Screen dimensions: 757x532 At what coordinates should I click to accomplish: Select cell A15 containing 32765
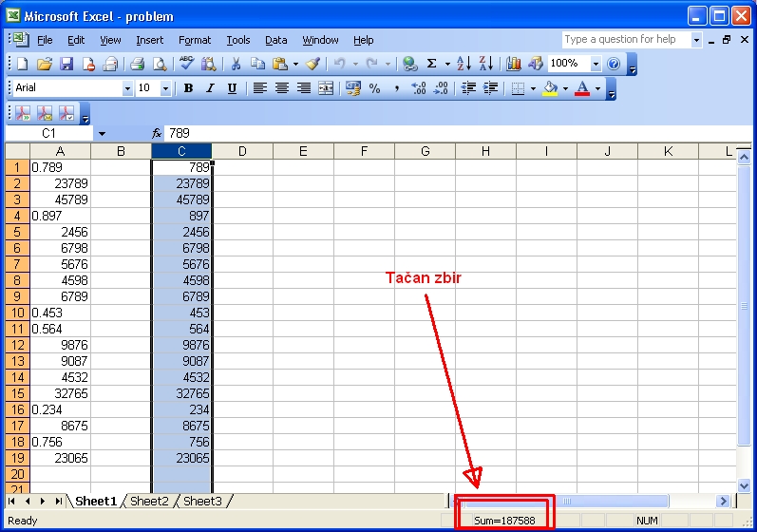coord(61,393)
